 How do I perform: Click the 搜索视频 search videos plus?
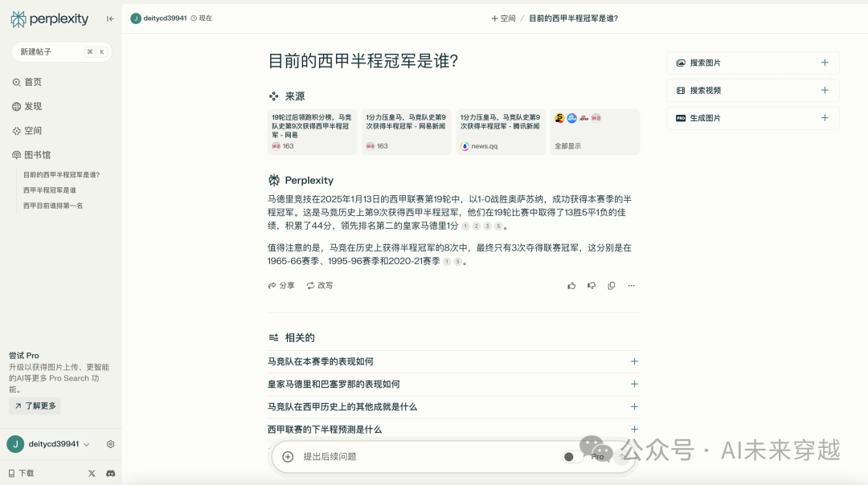(x=825, y=90)
